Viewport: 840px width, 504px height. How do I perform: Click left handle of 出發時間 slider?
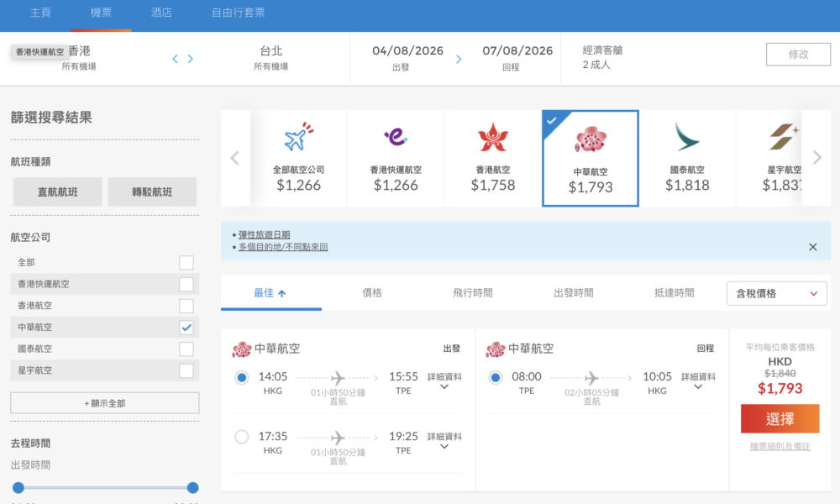coord(18,487)
